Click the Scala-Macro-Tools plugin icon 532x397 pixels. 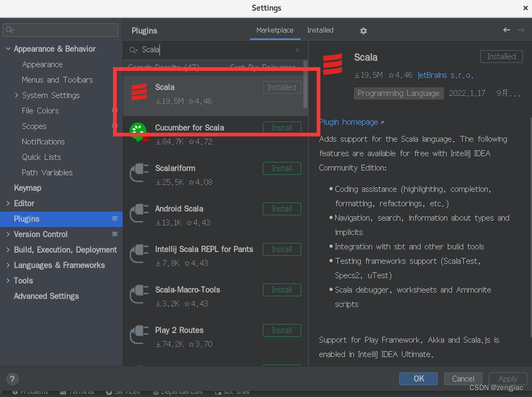(x=140, y=294)
